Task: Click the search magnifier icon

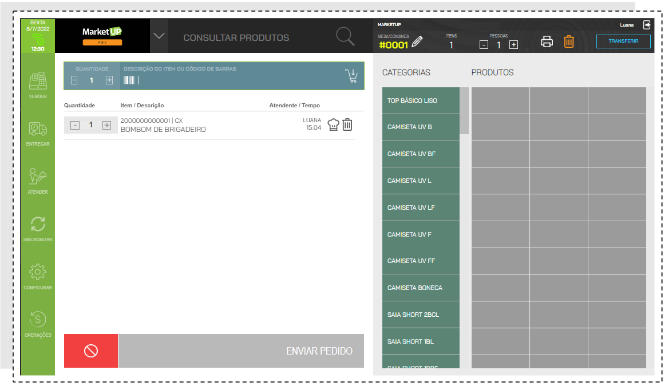Action: (345, 37)
